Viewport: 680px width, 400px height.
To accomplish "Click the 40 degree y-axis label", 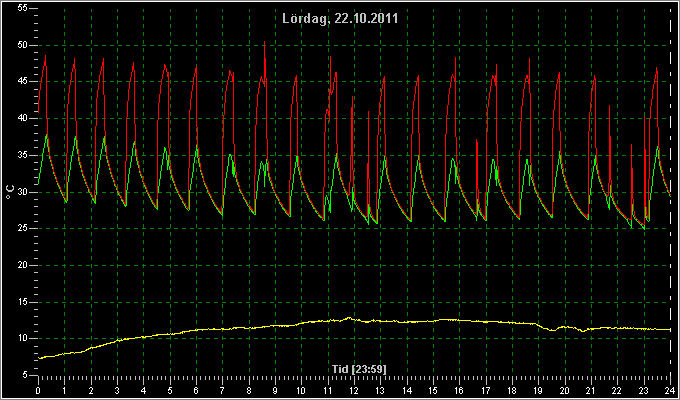I will click(x=23, y=118).
